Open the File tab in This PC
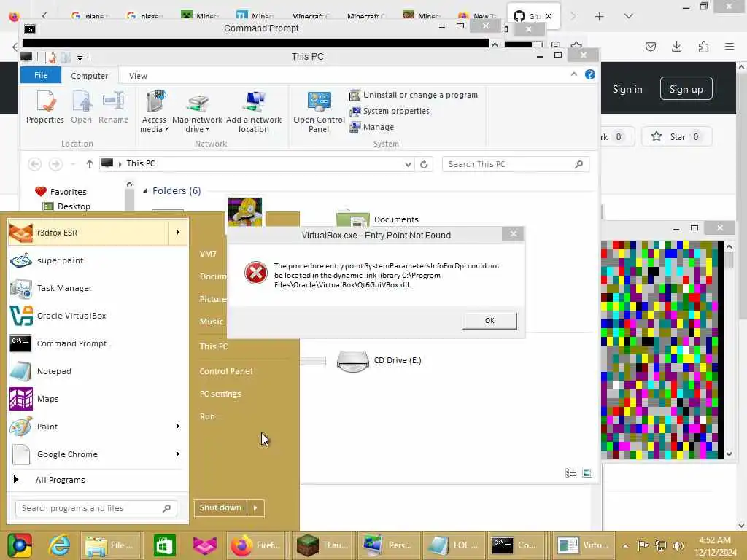 [41, 75]
